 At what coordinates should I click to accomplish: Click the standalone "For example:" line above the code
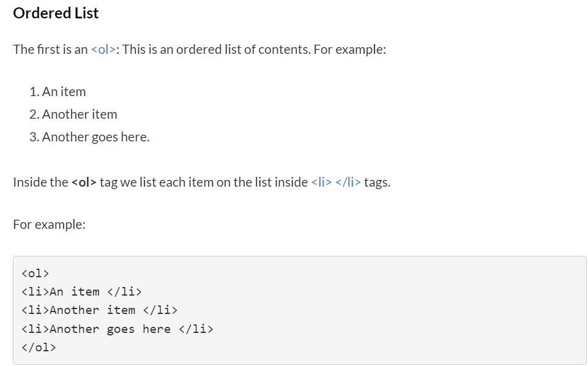click(49, 225)
